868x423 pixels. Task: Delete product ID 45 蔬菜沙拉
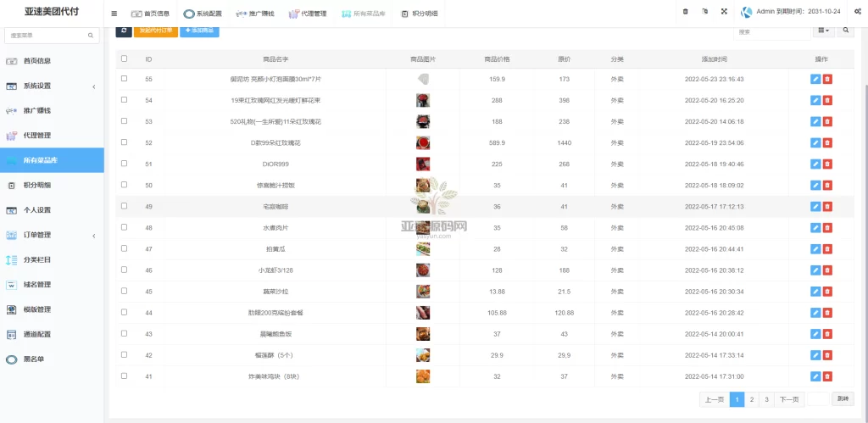(827, 292)
